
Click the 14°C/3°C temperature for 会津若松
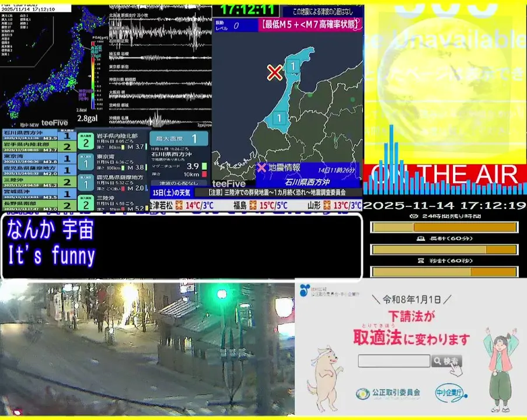[x=200, y=205]
